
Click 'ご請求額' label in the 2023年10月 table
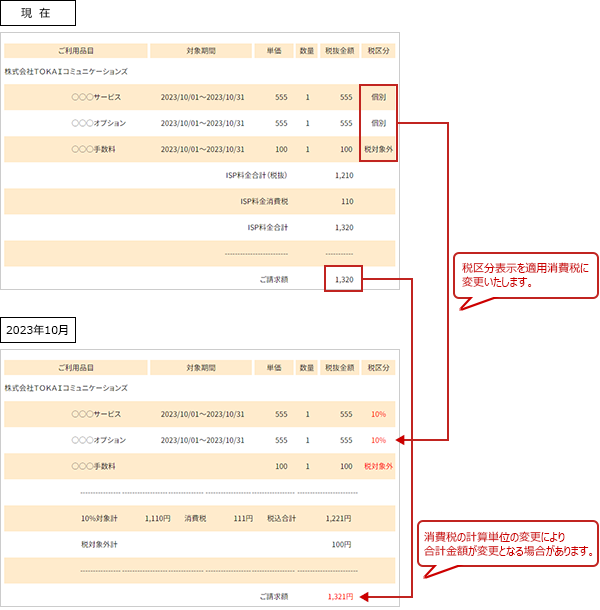pyautogui.click(x=274, y=596)
